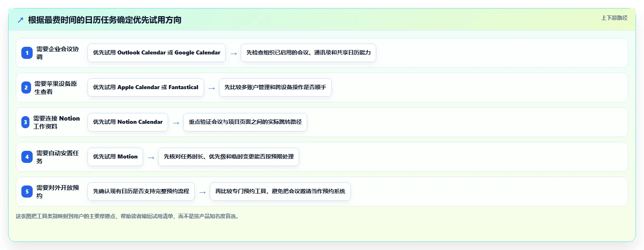Click the number 3 badge for Notion 工作资料
Image resolution: width=644 pixels, height=250 pixels.
click(x=25, y=122)
